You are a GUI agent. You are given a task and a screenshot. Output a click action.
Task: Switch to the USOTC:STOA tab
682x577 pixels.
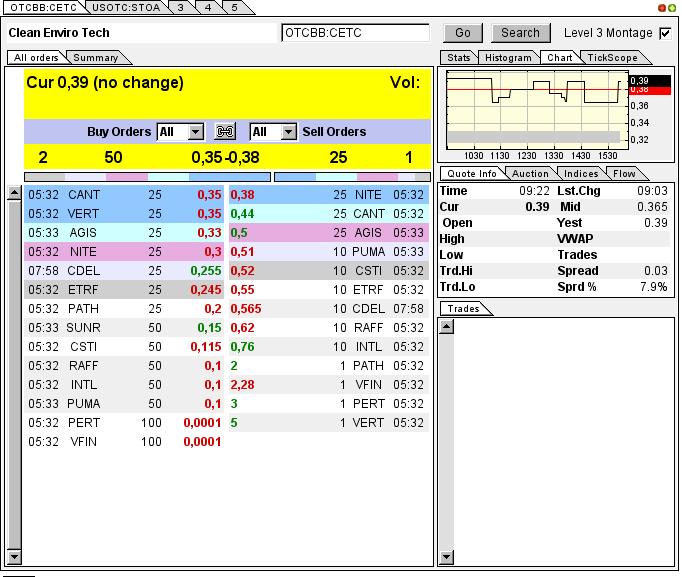click(126, 7)
